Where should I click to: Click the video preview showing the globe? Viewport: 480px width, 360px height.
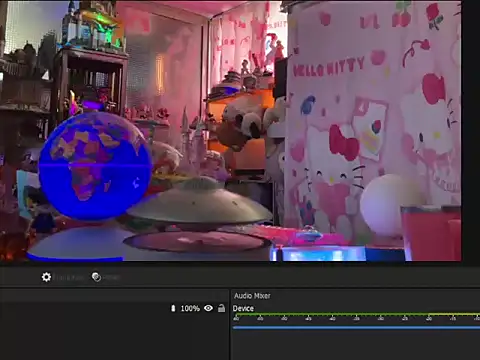tap(230, 131)
